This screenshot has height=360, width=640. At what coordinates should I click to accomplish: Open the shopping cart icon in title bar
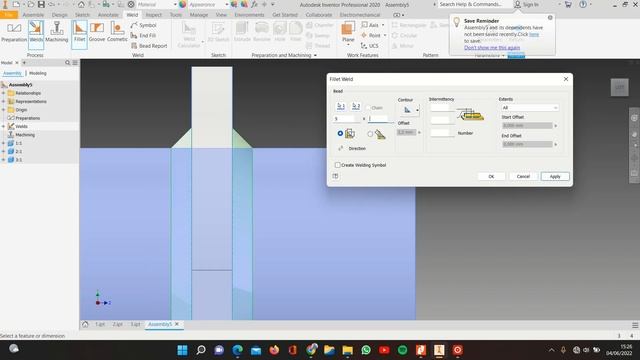(x=568, y=4)
